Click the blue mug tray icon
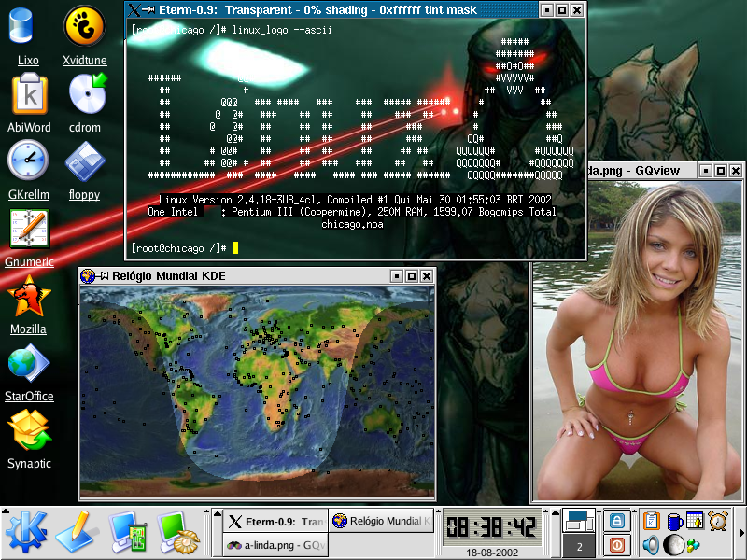Screen dimensions: 747x560 pos(674,522)
